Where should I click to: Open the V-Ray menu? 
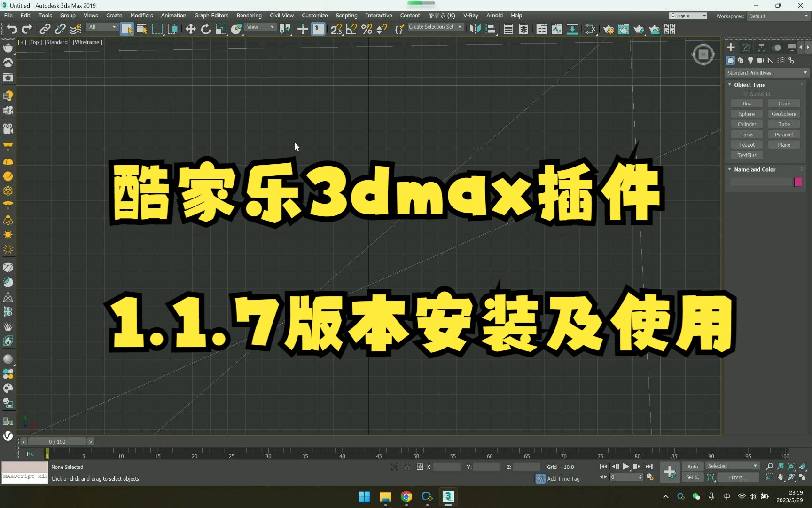point(471,16)
